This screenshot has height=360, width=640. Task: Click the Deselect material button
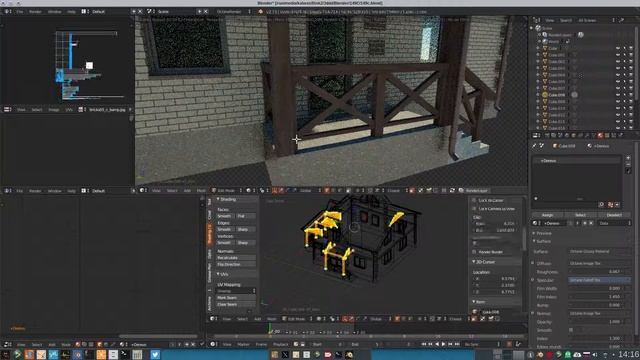click(x=614, y=215)
